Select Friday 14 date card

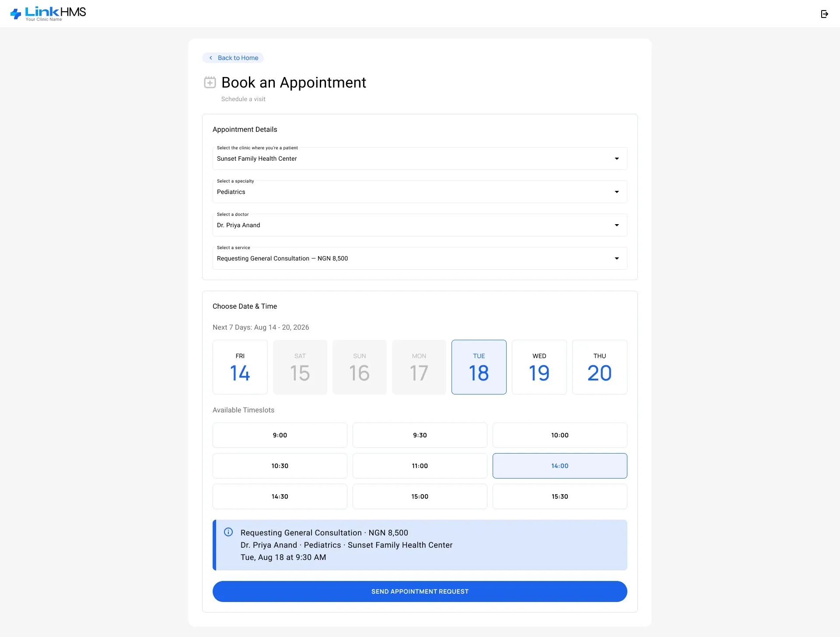[x=240, y=367]
